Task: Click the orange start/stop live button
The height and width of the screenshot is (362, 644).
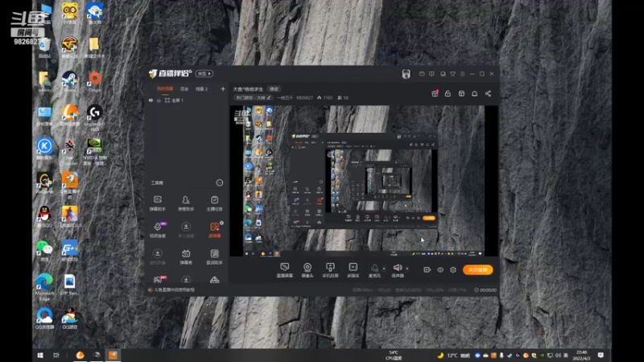Action: pyautogui.click(x=477, y=269)
